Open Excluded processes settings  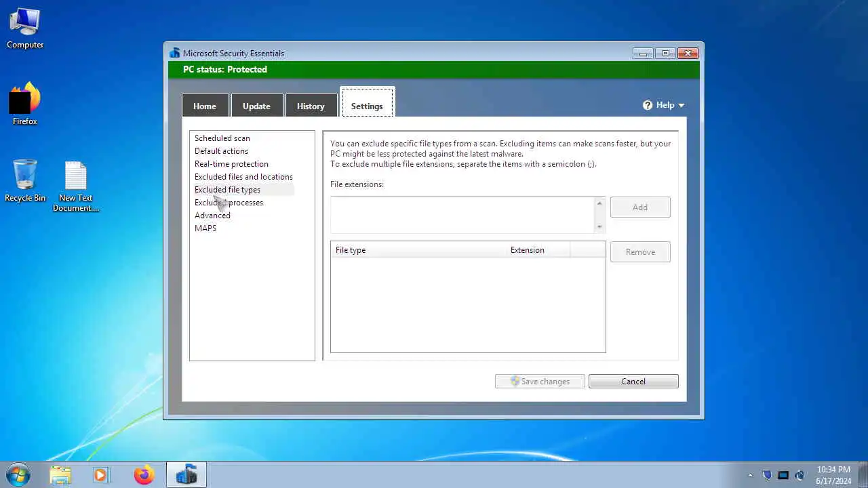click(x=229, y=203)
